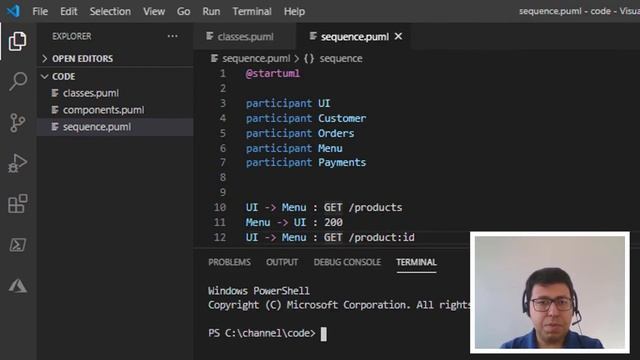640x360 pixels.
Task: Click the @startuml line in editor
Action: click(273, 73)
